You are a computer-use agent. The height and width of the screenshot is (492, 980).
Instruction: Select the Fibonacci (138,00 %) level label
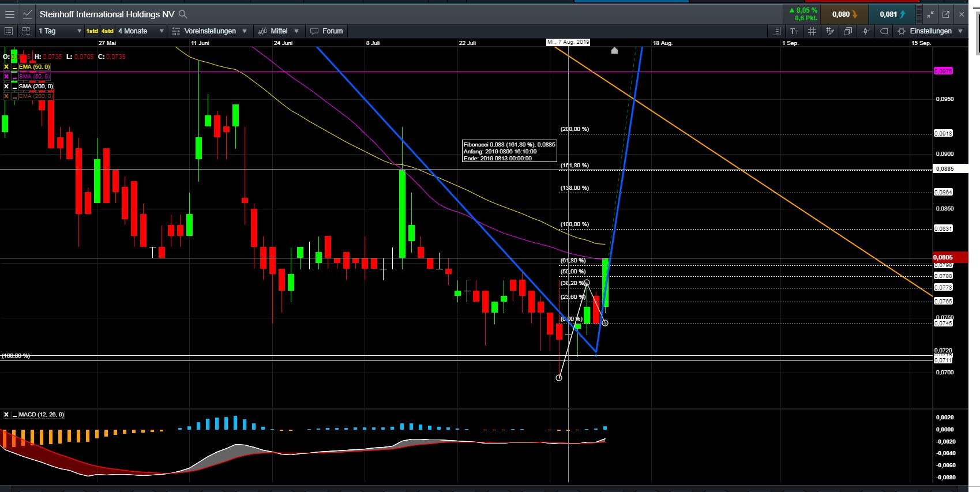point(575,188)
